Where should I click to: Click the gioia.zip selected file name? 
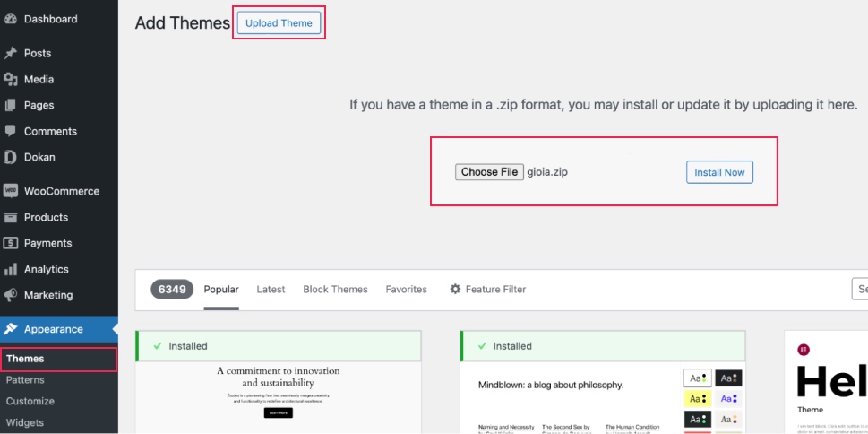tap(547, 172)
